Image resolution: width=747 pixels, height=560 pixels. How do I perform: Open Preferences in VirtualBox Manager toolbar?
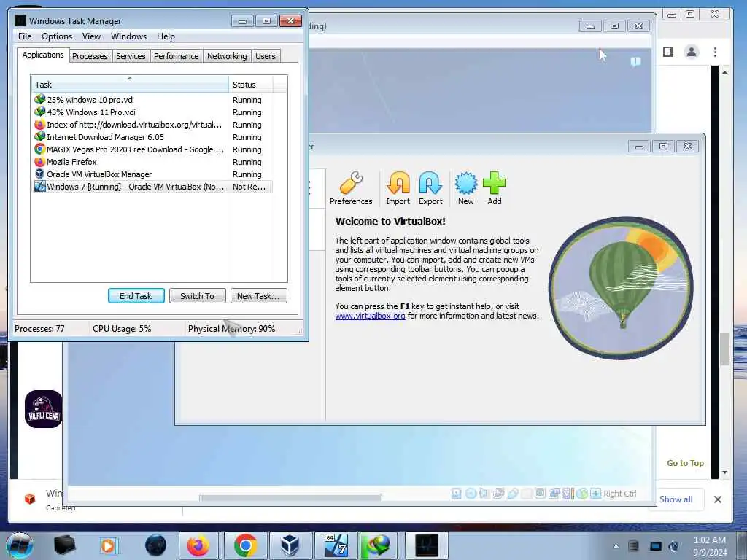click(x=351, y=189)
